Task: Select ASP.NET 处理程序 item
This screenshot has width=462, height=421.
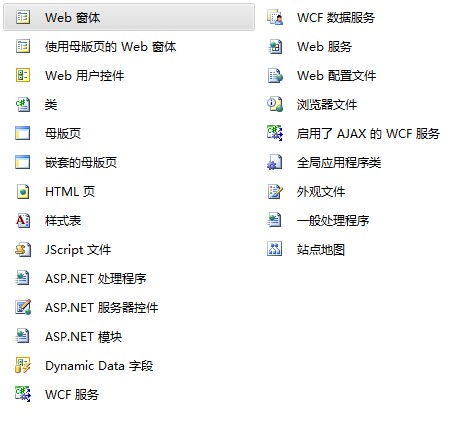Action: (x=96, y=279)
